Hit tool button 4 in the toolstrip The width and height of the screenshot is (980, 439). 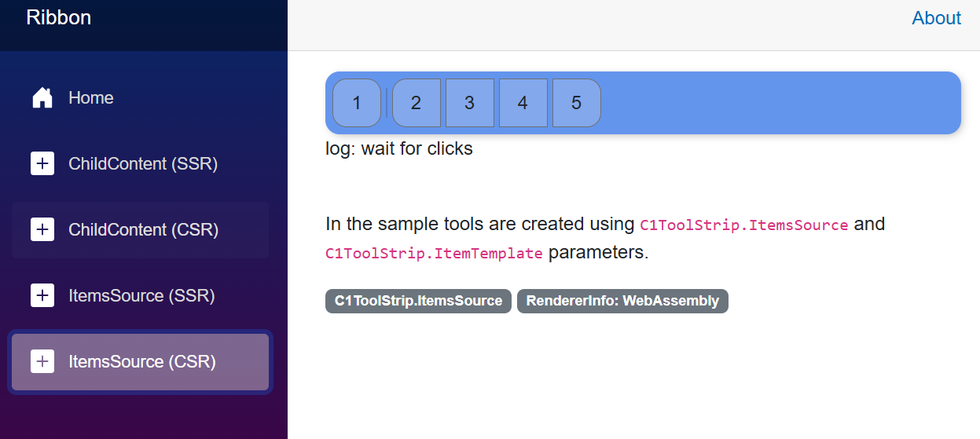(523, 103)
